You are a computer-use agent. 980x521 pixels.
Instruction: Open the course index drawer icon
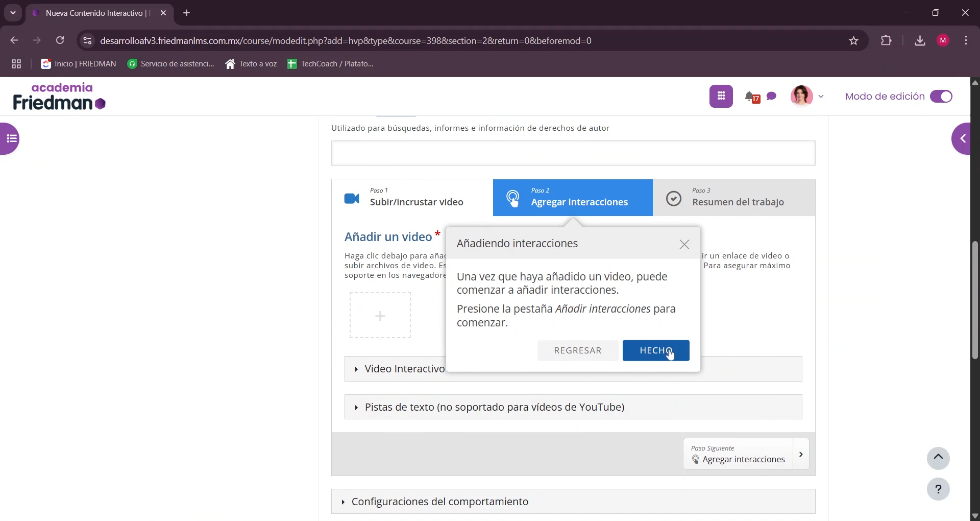[10, 138]
